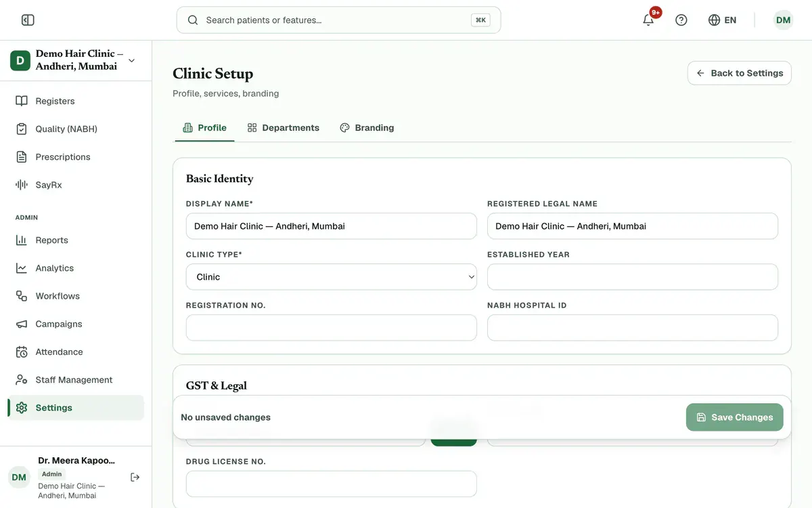Click the Registered Legal Name field

click(633, 226)
